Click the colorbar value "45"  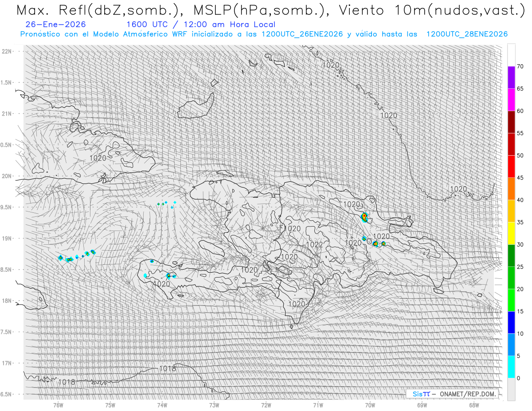(520, 178)
